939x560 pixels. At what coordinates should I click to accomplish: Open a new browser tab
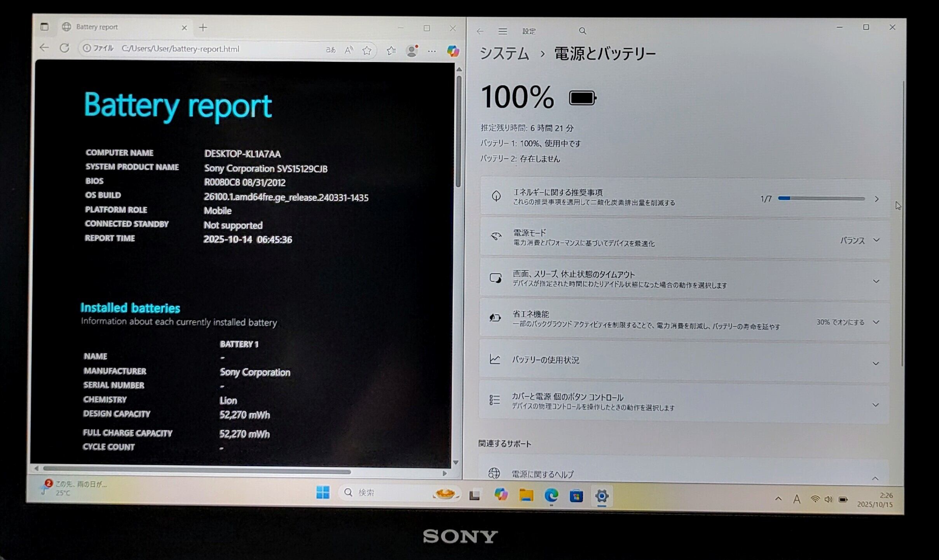coord(203,28)
